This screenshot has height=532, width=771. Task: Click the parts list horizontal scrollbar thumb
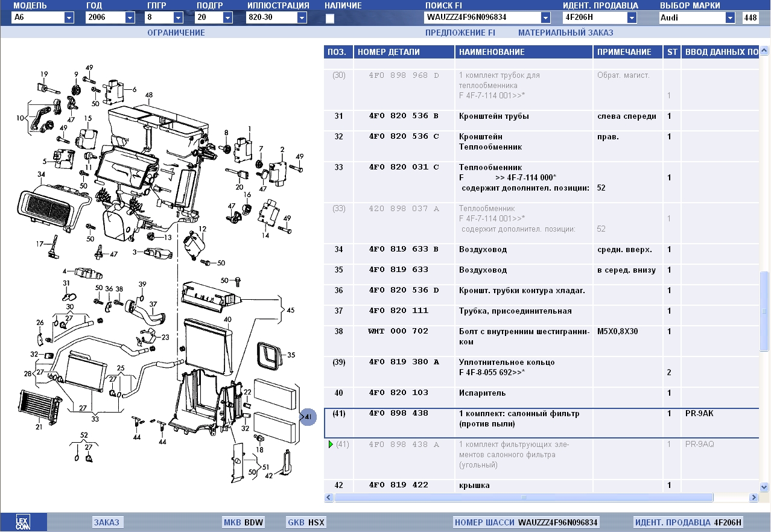[x=524, y=498]
